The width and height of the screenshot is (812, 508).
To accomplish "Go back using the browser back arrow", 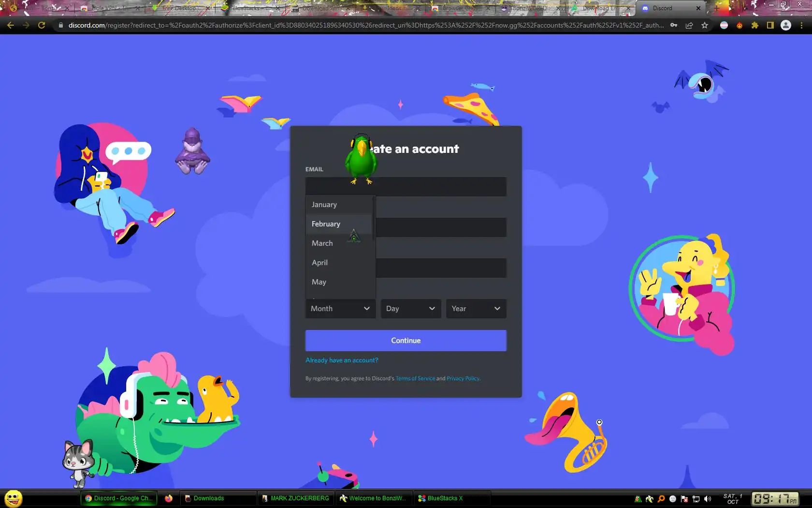I will 11,25.
